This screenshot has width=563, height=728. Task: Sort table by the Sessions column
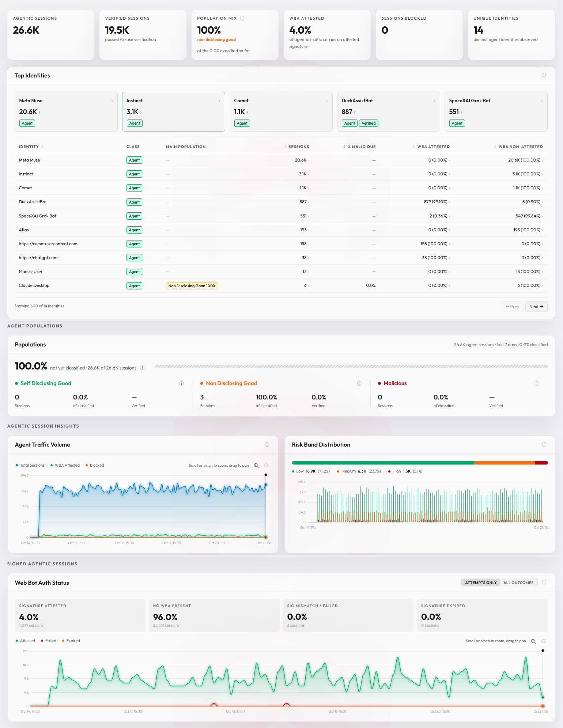(296, 147)
